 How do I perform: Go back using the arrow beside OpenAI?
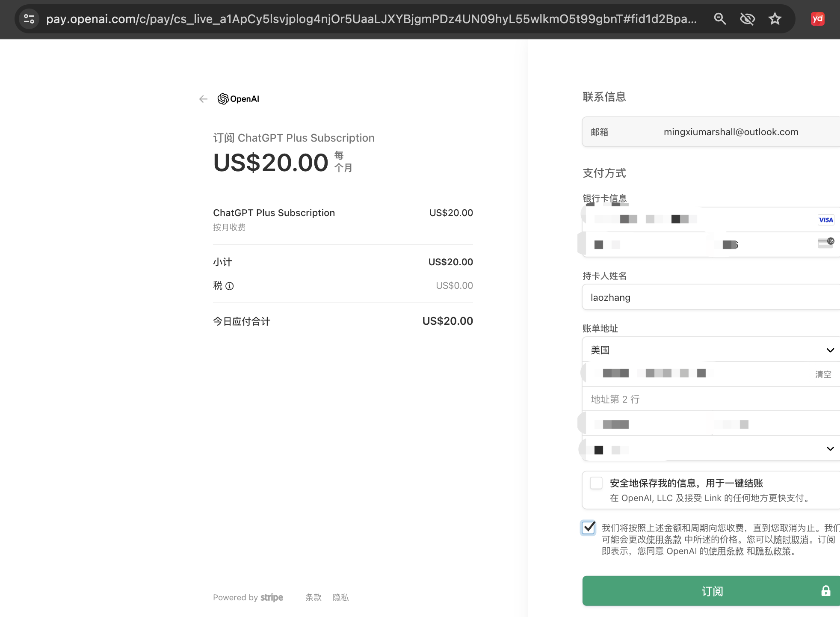(x=203, y=99)
